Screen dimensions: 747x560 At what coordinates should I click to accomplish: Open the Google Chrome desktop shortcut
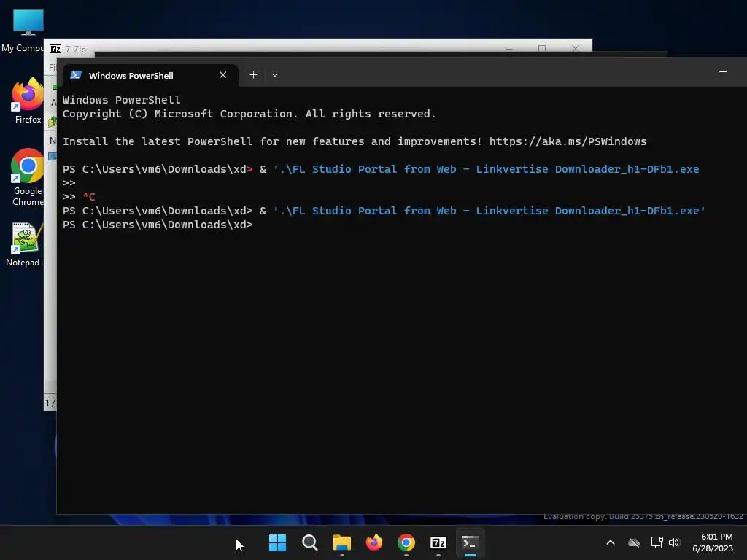coord(28,177)
